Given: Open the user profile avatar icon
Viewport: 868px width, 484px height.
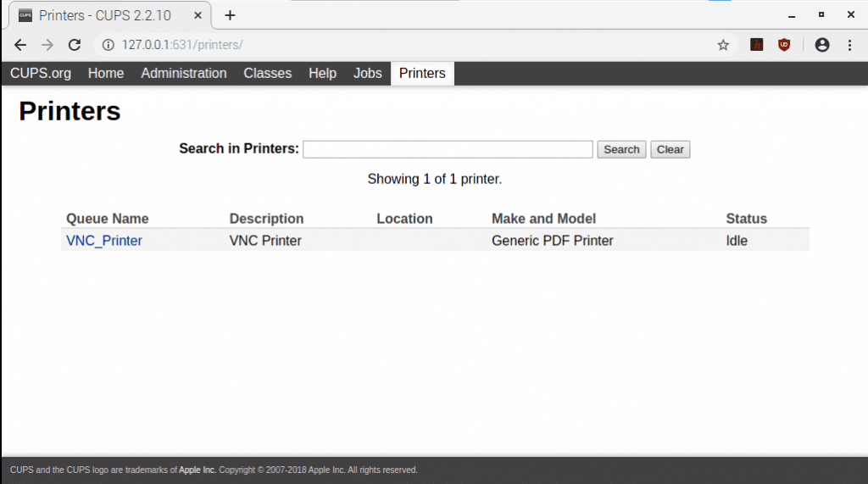Looking at the screenshot, I should click(821, 45).
